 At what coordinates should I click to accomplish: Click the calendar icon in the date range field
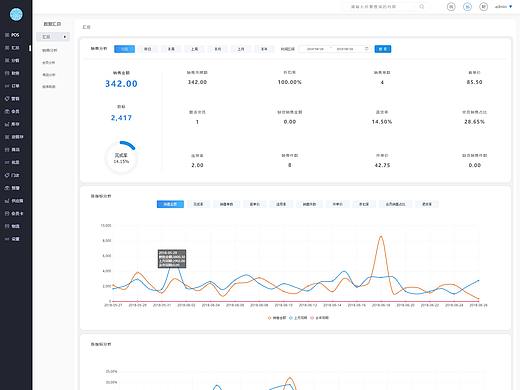(366, 49)
